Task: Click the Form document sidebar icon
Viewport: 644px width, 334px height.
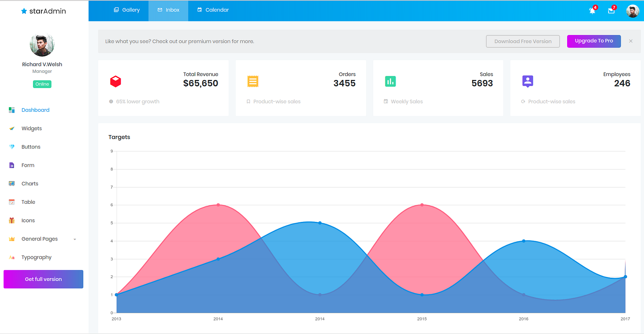Action: click(12, 165)
